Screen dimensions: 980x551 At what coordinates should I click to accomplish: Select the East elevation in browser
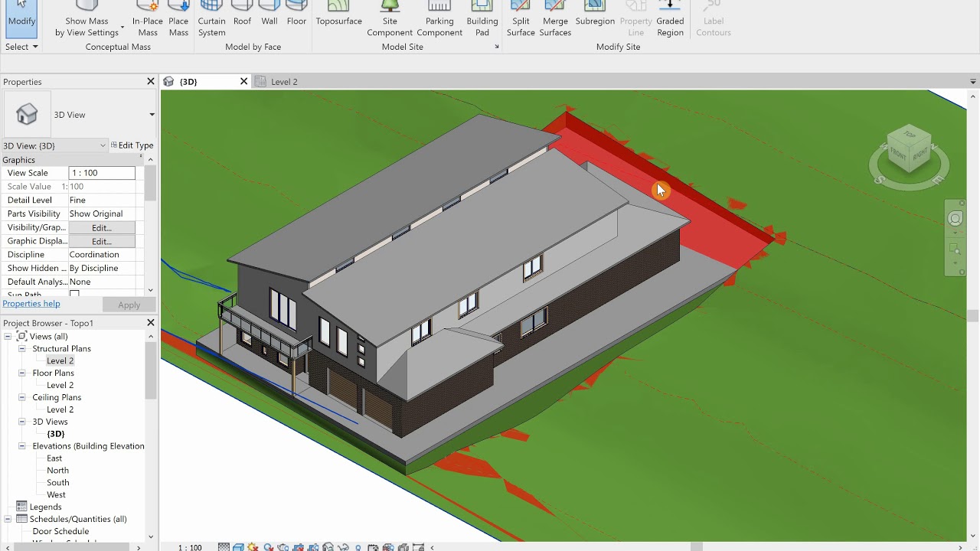[x=54, y=458]
